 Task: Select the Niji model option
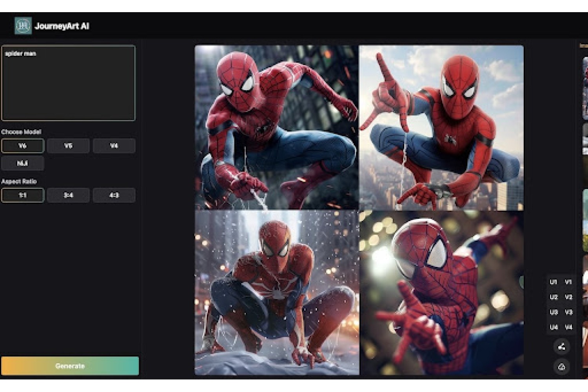click(23, 163)
